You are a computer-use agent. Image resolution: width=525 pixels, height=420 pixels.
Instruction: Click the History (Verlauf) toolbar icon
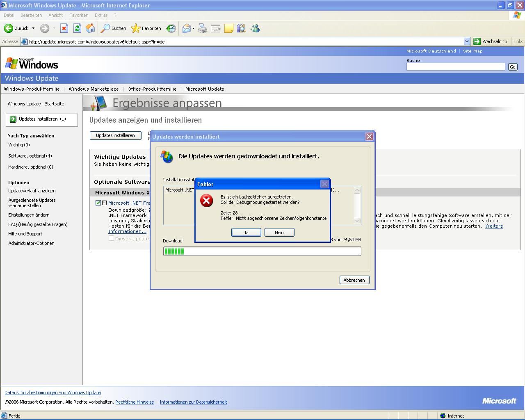pyautogui.click(x=171, y=28)
